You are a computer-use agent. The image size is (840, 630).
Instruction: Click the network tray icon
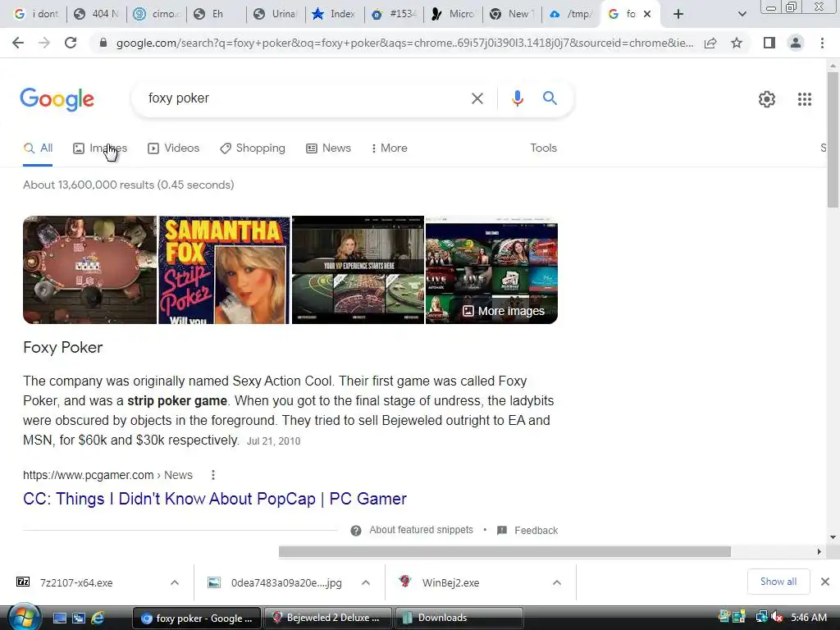pyautogui.click(x=761, y=617)
